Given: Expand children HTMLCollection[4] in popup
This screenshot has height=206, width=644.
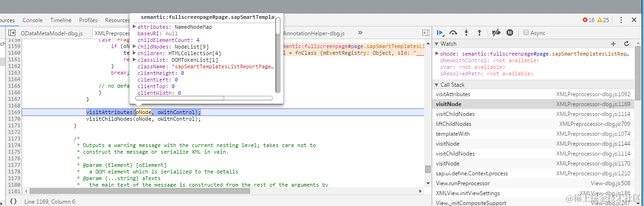Looking at the screenshot, I should [135, 53].
